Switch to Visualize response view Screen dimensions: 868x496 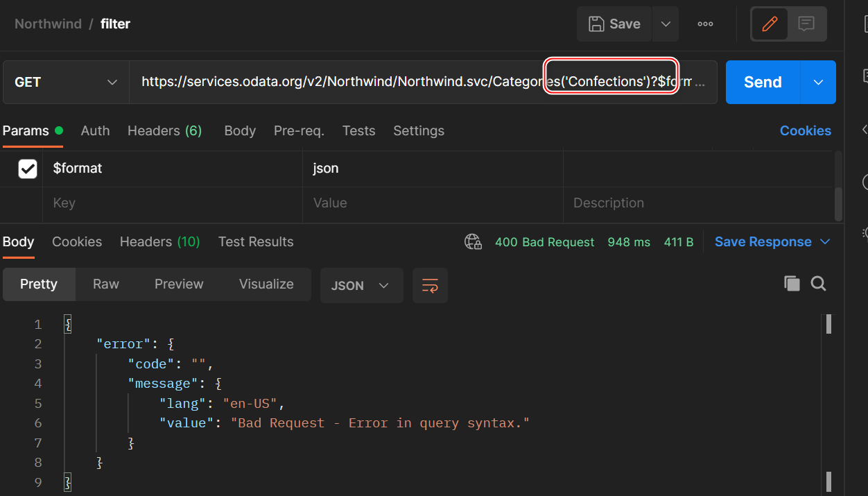tap(266, 284)
